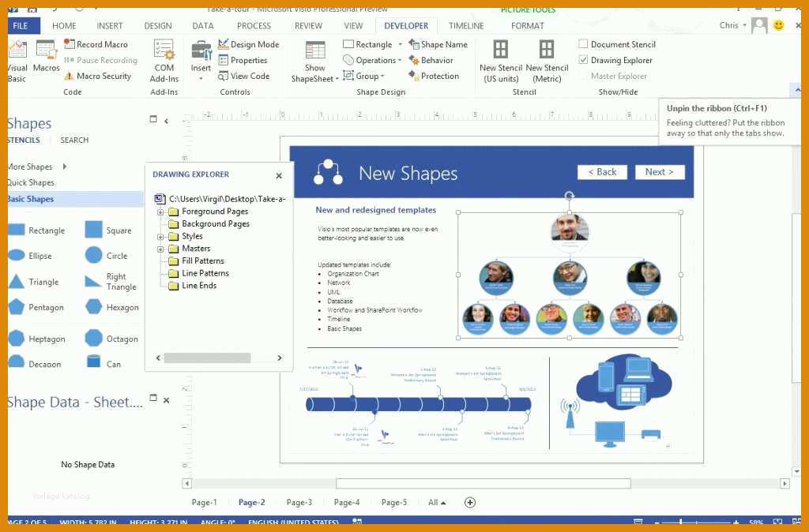Go to the Page-3 tab
This screenshot has width=809, height=532.
pyautogui.click(x=299, y=502)
